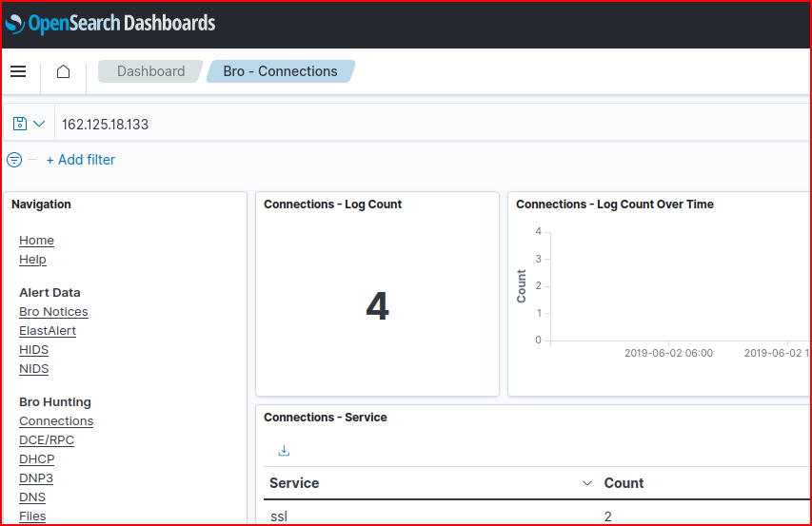This screenshot has height=526, width=812.
Task: Click the Dashboard breadcrumb
Action: coord(150,71)
